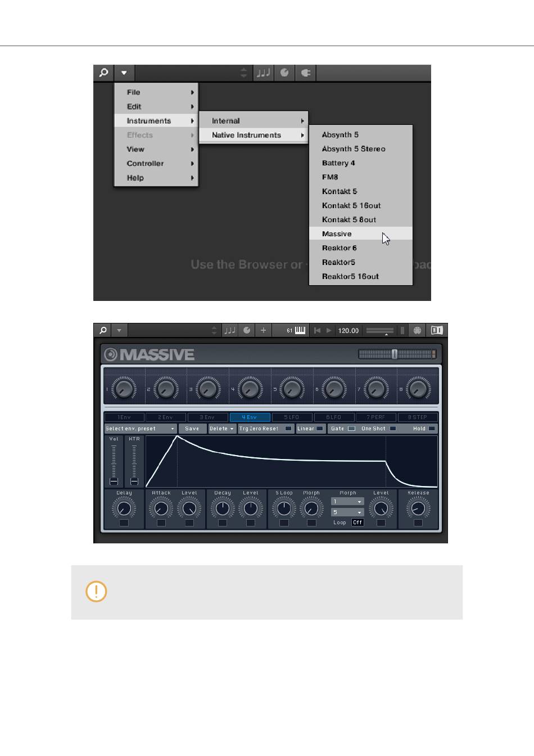Open the plug-in mode icon in top header

click(x=306, y=73)
